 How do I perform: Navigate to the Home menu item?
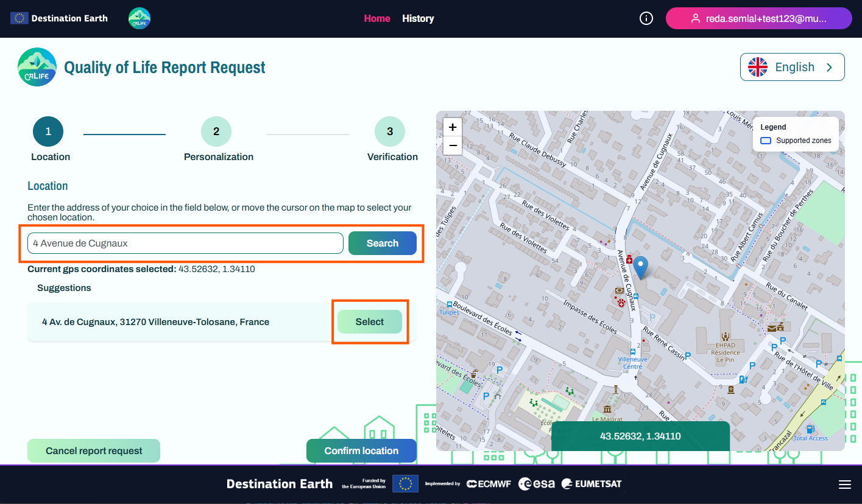pos(377,18)
